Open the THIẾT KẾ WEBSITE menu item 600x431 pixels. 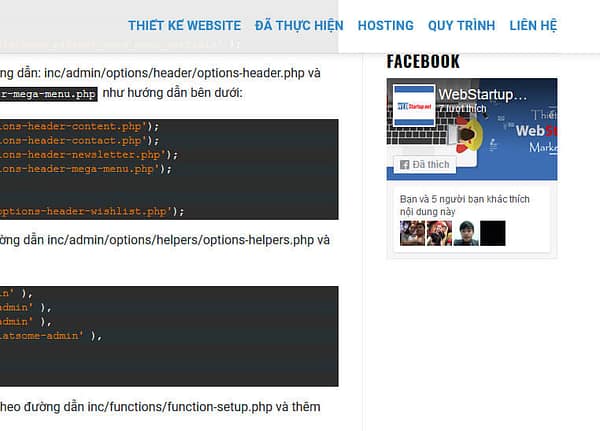184,25
